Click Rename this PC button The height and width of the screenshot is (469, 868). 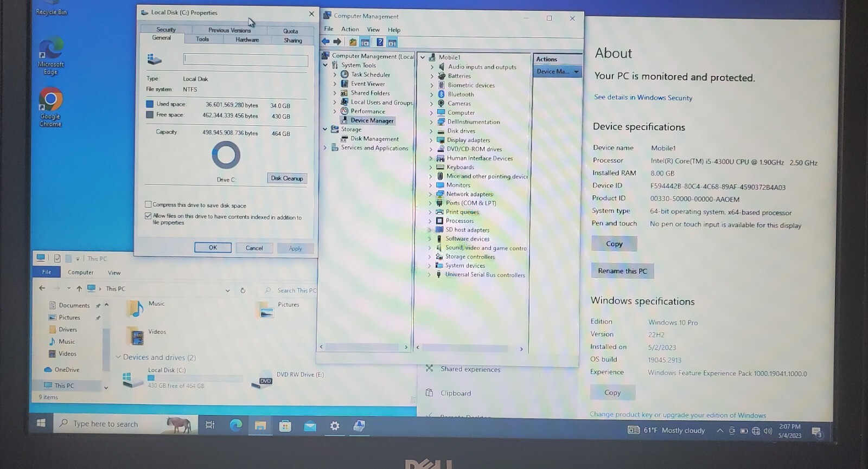click(x=622, y=271)
